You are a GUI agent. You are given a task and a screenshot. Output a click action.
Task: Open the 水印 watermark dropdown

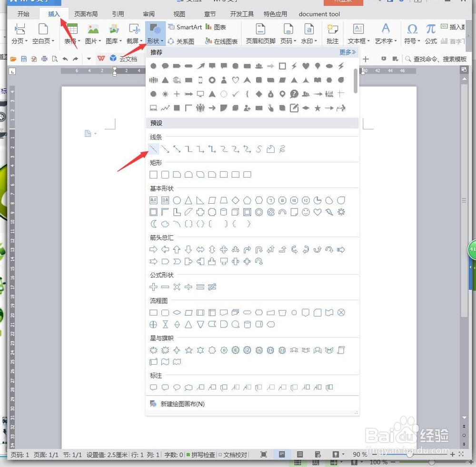click(x=309, y=41)
